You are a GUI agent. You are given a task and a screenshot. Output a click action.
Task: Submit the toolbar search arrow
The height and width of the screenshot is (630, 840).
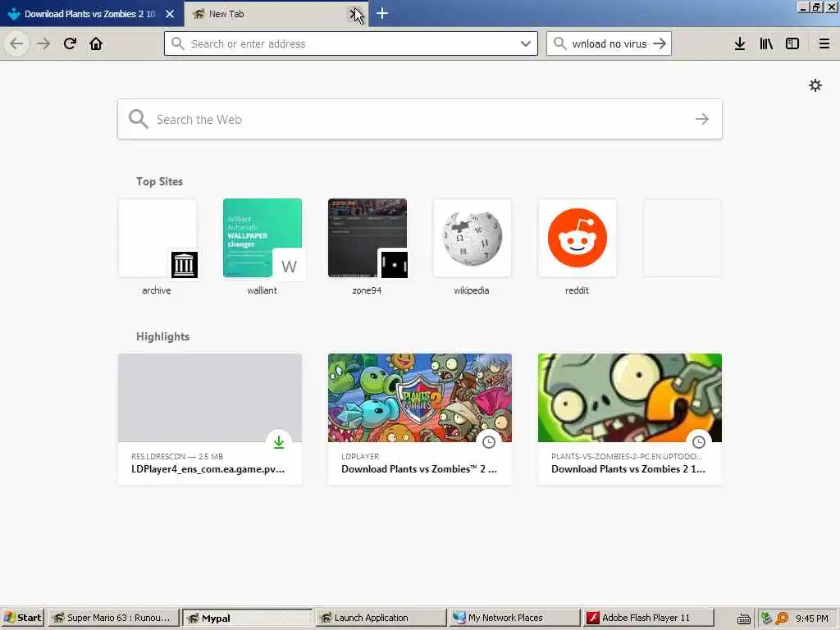point(660,43)
